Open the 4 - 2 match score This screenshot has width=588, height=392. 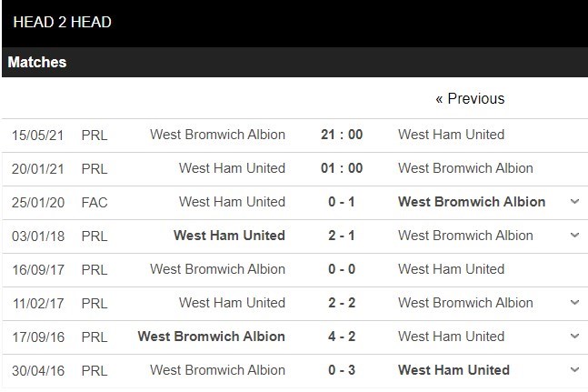(x=342, y=337)
